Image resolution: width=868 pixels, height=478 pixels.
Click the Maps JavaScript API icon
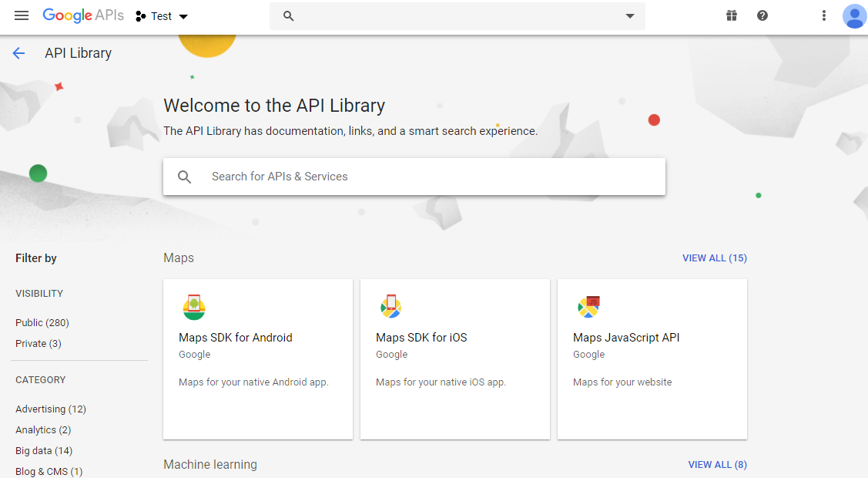[589, 306]
